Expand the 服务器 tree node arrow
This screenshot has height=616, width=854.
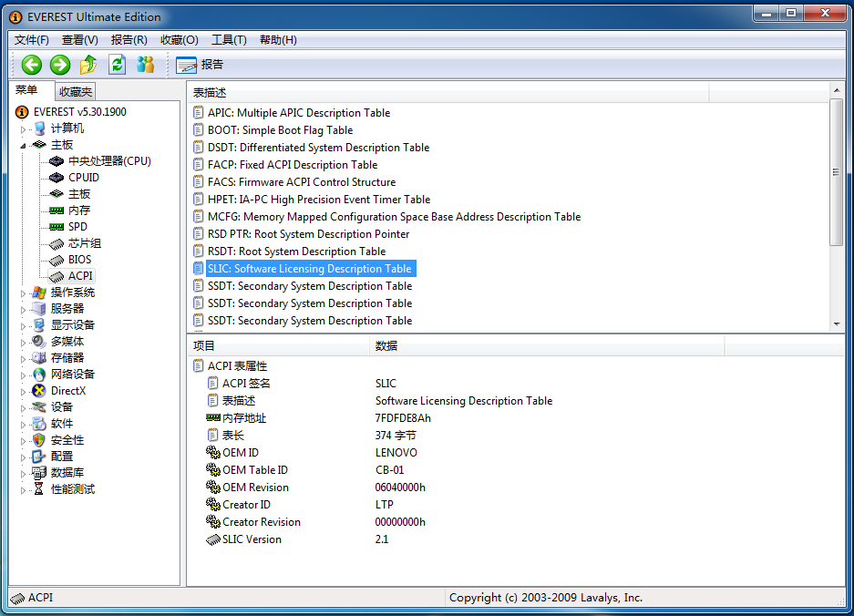(23, 310)
